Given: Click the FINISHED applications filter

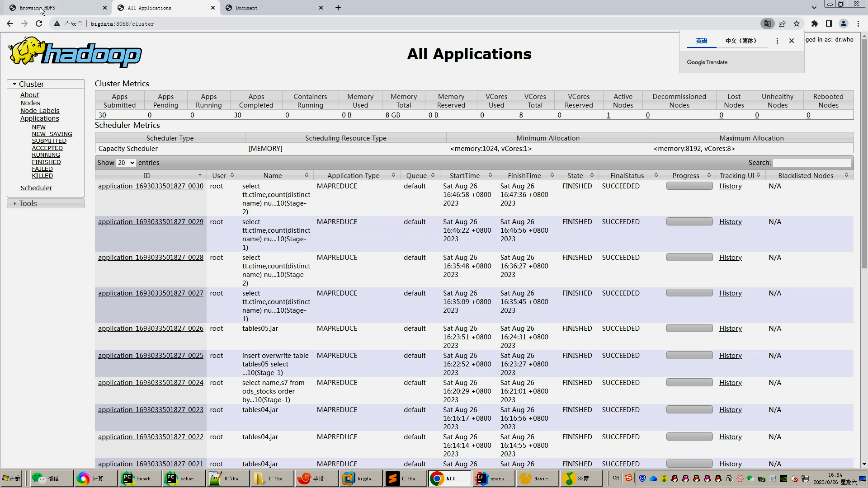Looking at the screenshot, I should pyautogui.click(x=47, y=161).
